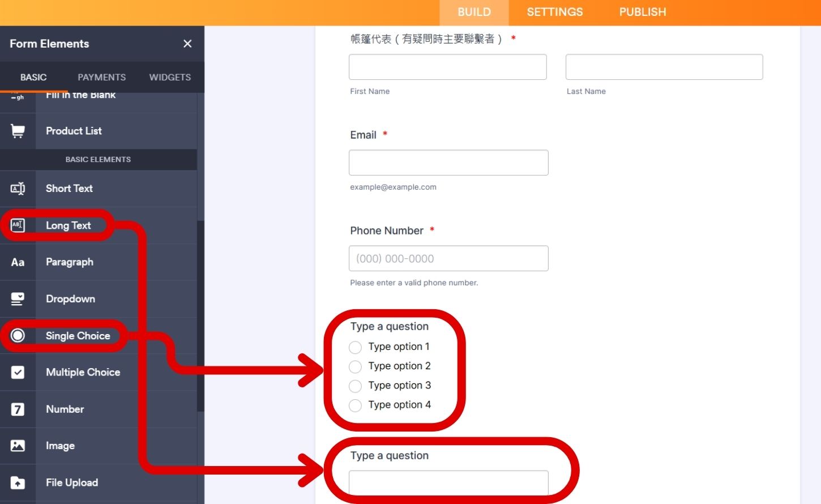Select the Image element icon
The width and height of the screenshot is (821, 504).
[18, 446]
